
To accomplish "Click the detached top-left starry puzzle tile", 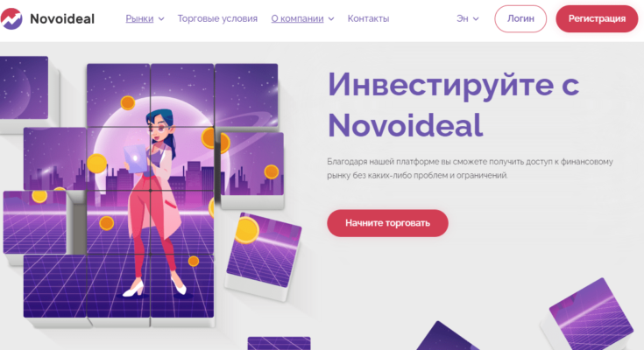I will tap(24, 87).
